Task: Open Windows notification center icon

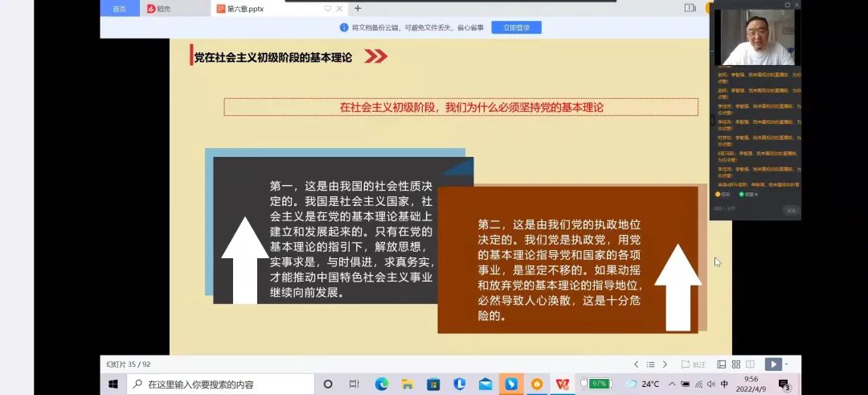Action: coord(784,385)
